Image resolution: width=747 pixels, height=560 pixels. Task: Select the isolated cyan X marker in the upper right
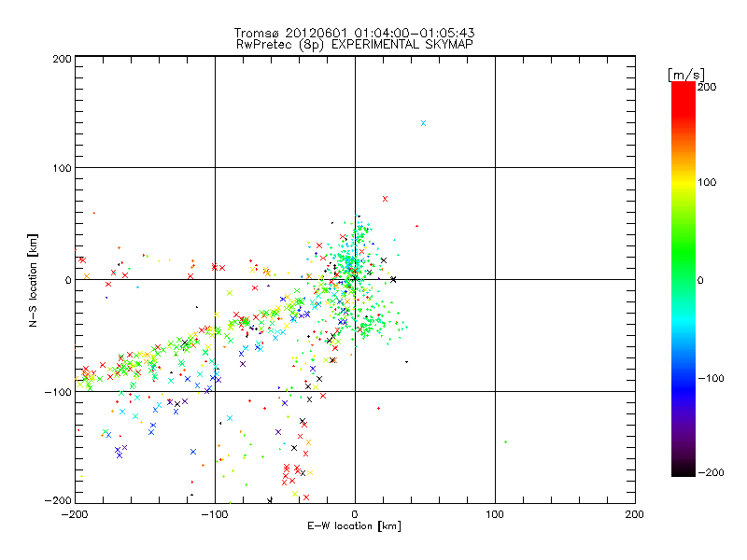tap(424, 123)
